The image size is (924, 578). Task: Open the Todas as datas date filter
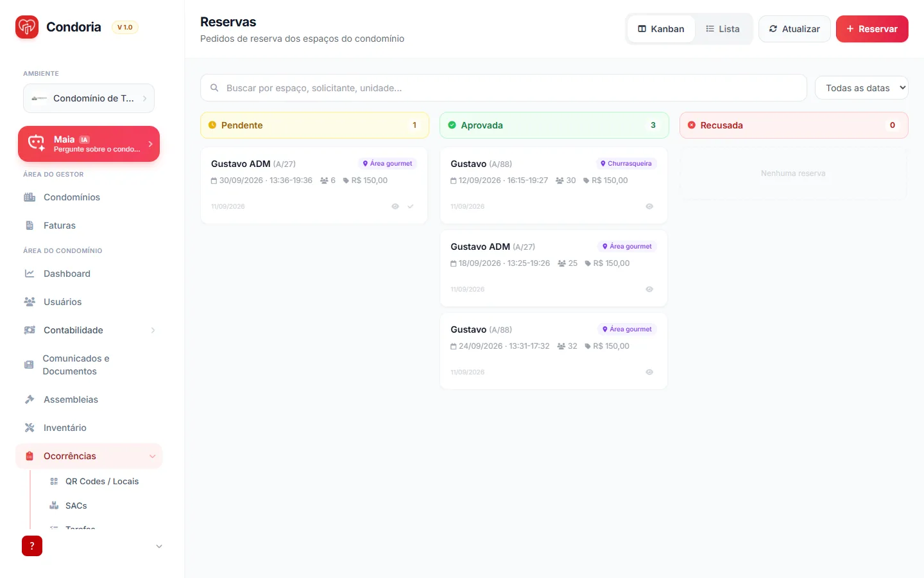point(862,88)
